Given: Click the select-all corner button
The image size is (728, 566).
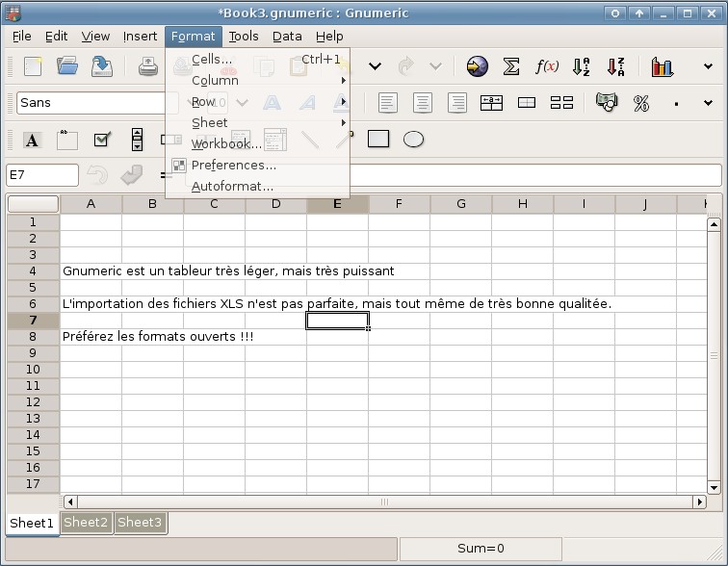Looking at the screenshot, I should coord(33,204).
